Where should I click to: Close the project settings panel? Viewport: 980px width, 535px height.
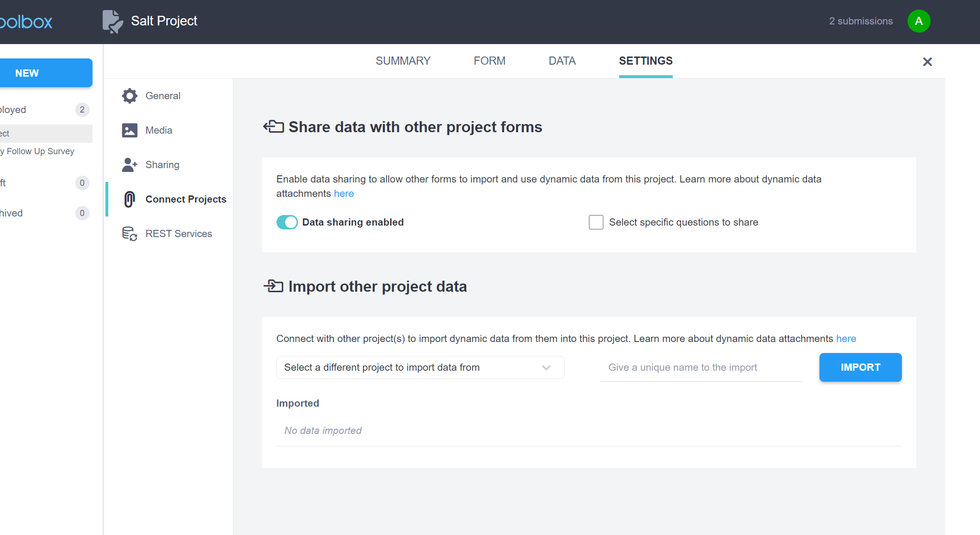click(x=927, y=62)
